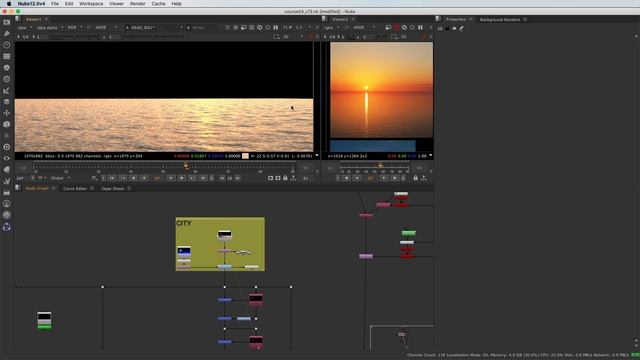Open the Deep nodes toolbar menu
The width and height of the screenshot is (640, 360).
(7, 147)
